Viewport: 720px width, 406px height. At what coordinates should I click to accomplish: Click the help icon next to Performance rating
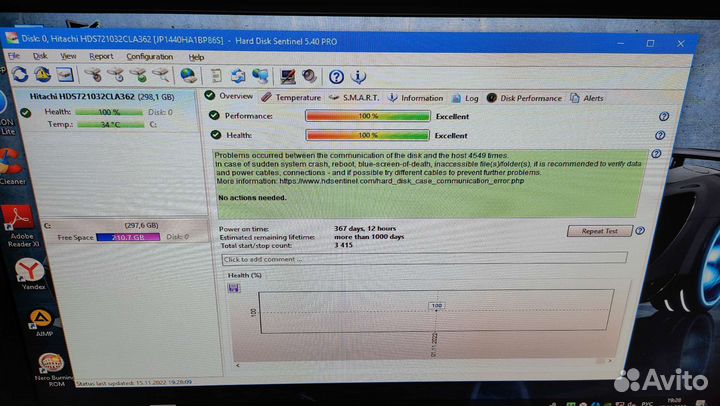[664, 117]
